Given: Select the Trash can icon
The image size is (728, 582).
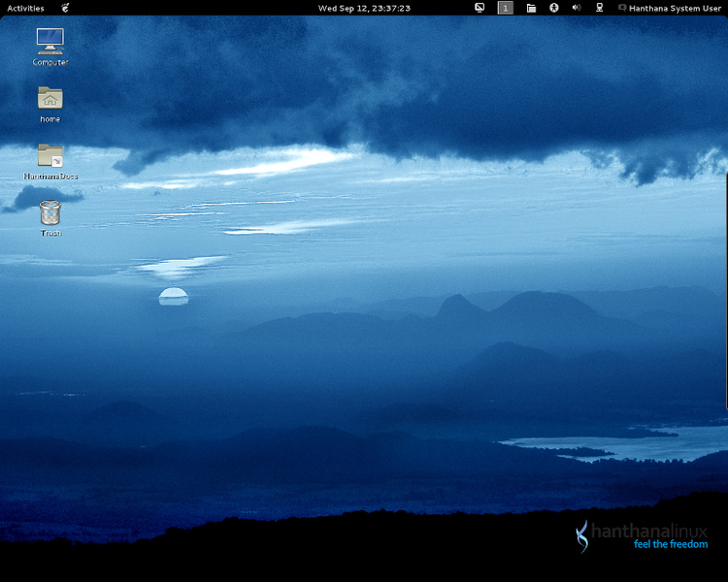Looking at the screenshot, I should (x=50, y=212).
